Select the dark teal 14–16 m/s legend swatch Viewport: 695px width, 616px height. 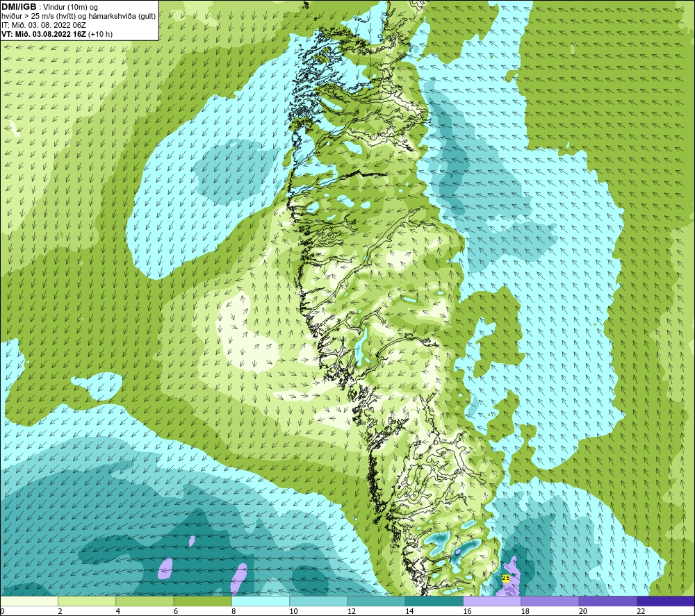click(x=434, y=601)
